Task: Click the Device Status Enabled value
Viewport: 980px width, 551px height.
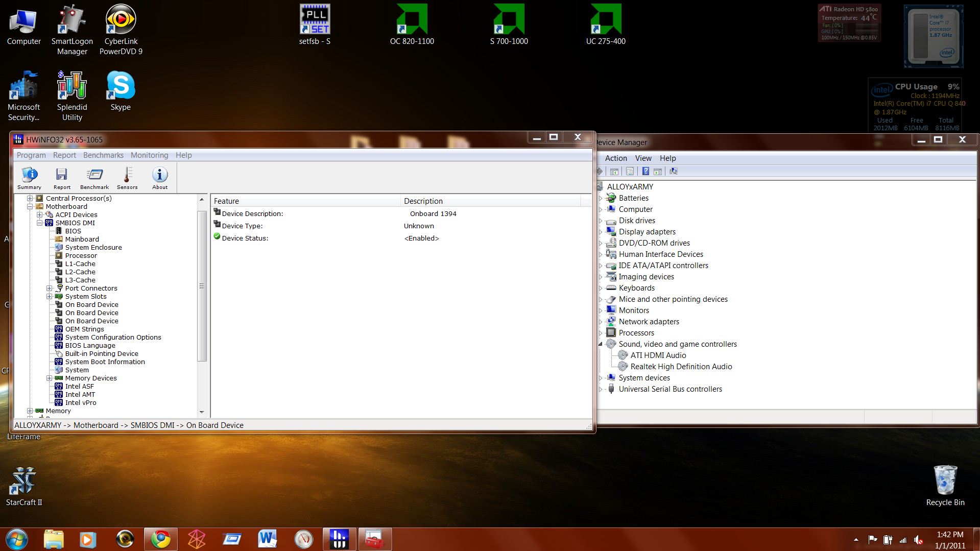Action: tap(421, 238)
